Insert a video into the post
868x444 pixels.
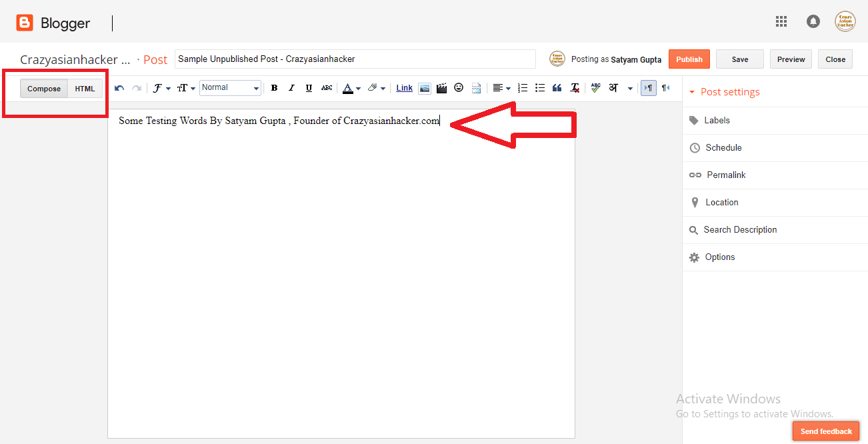[x=441, y=87]
